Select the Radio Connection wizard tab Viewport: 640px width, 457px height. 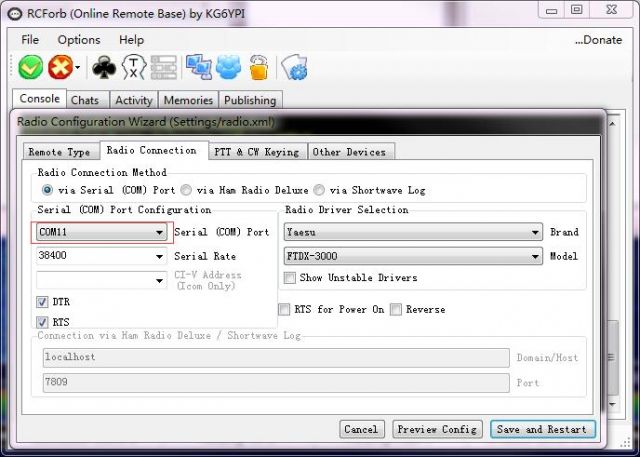(x=152, y=151)
